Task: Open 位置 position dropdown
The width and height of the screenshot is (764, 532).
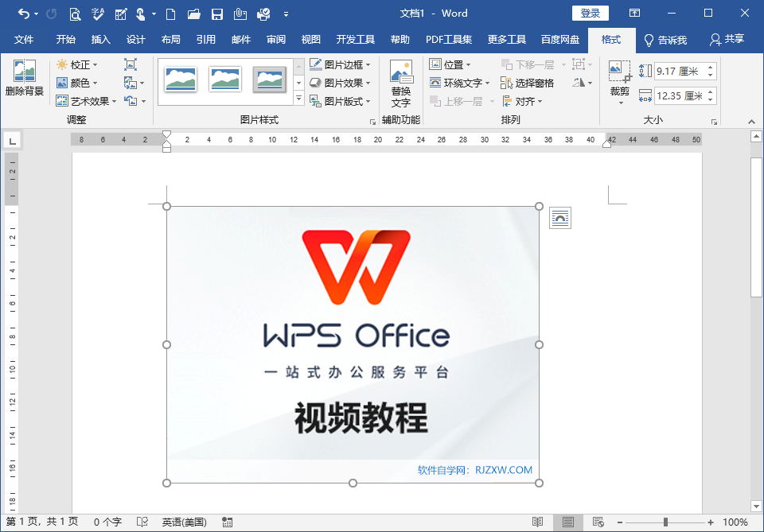Action: pos(450,64)
